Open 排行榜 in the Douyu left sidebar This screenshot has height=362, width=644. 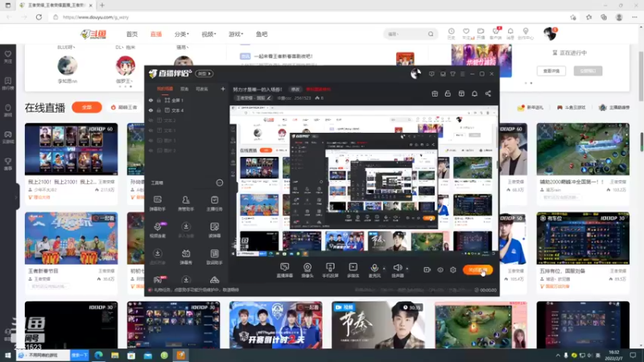(8, 84)
